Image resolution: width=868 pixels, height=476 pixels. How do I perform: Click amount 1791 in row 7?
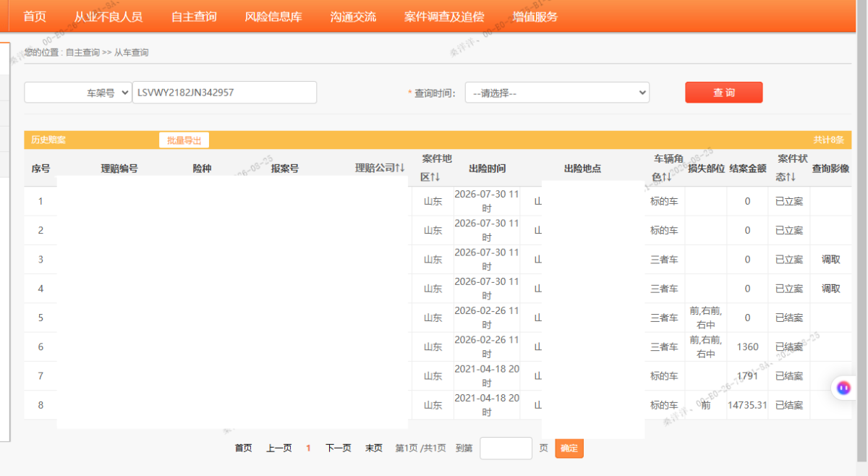click(747, 376)
